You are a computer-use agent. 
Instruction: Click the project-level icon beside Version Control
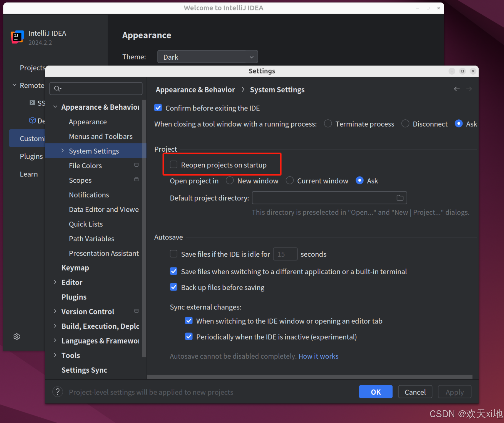click(136, 311)
